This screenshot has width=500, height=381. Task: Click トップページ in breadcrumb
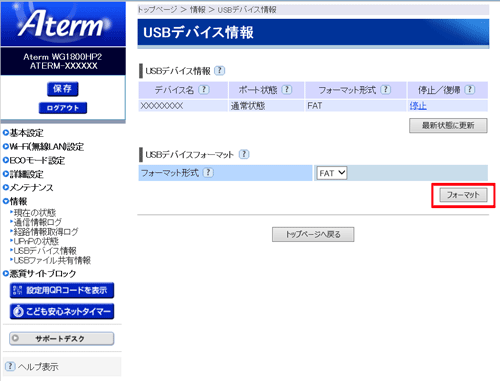click(x=157, y=10)
